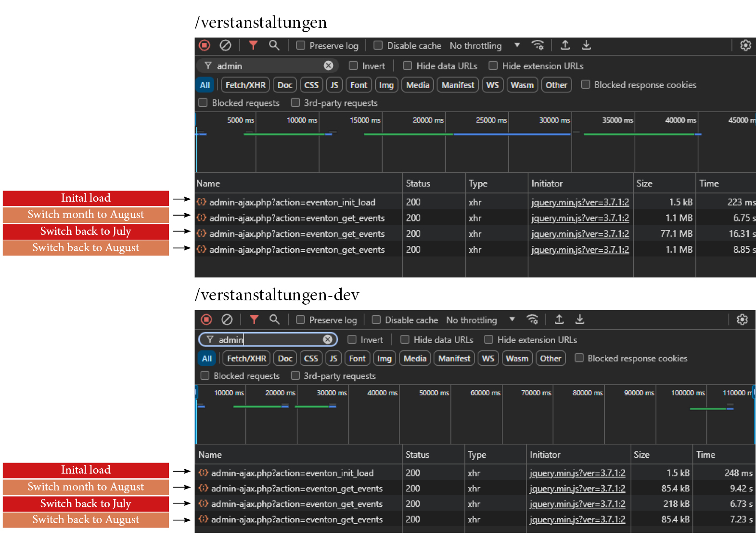Click green bar near 100000 ms in bottom timeline
The height and width of the screenshot is (540, 756).
coord(708,409)
